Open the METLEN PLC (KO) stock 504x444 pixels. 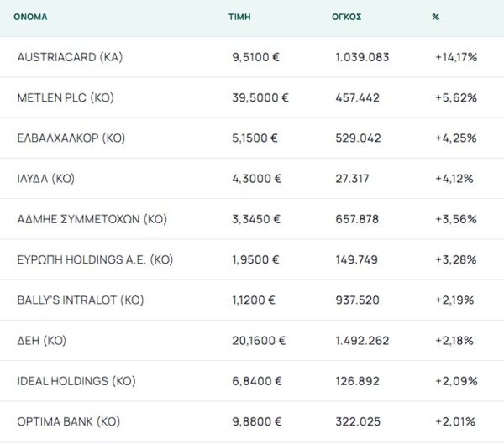coord(66,97)
